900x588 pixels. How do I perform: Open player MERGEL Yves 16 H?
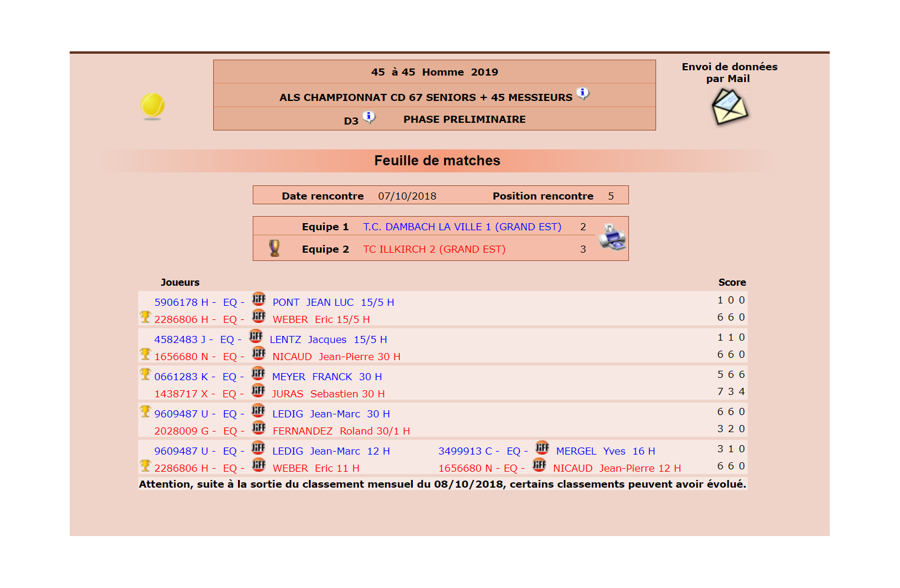click(x=605, y=451)
